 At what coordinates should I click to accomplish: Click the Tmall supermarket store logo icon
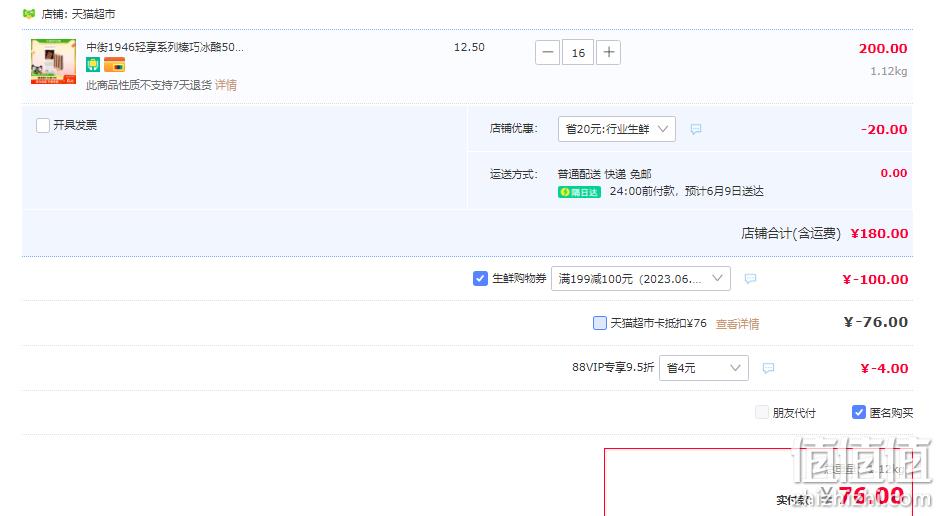tap(29, 13)
